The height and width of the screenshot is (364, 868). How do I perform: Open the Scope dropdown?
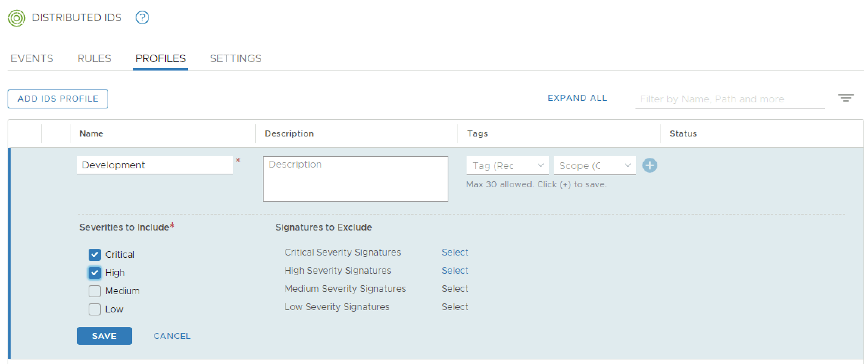click(x=595, y=166)
